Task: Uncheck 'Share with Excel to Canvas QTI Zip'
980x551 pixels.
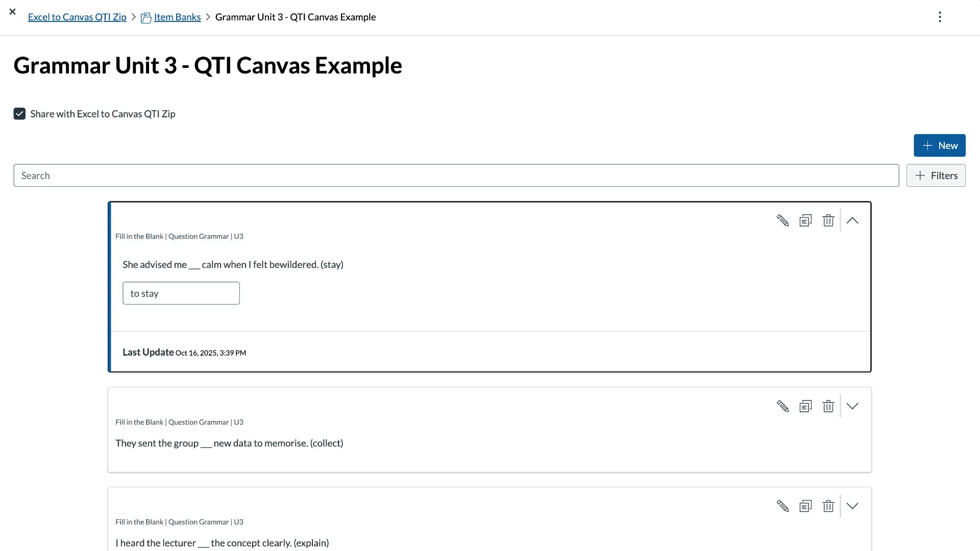Action: [19, 113]
